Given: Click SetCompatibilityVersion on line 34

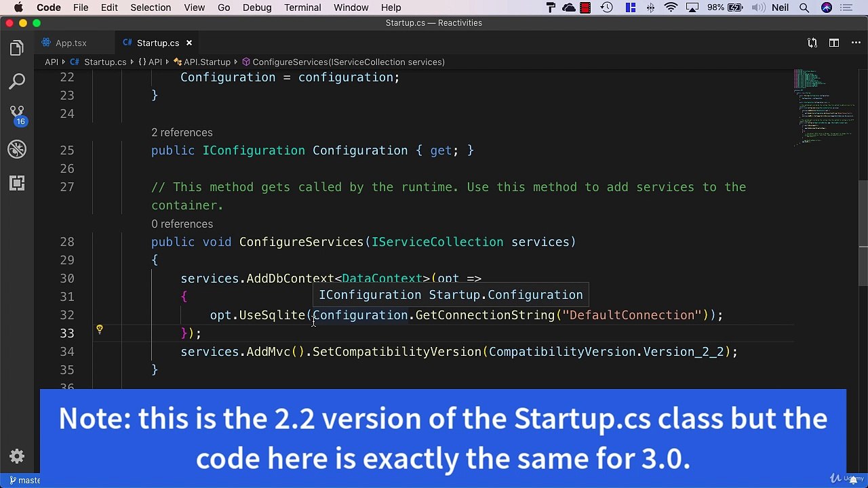Looking at the screenshot, I should pos(397,352).
